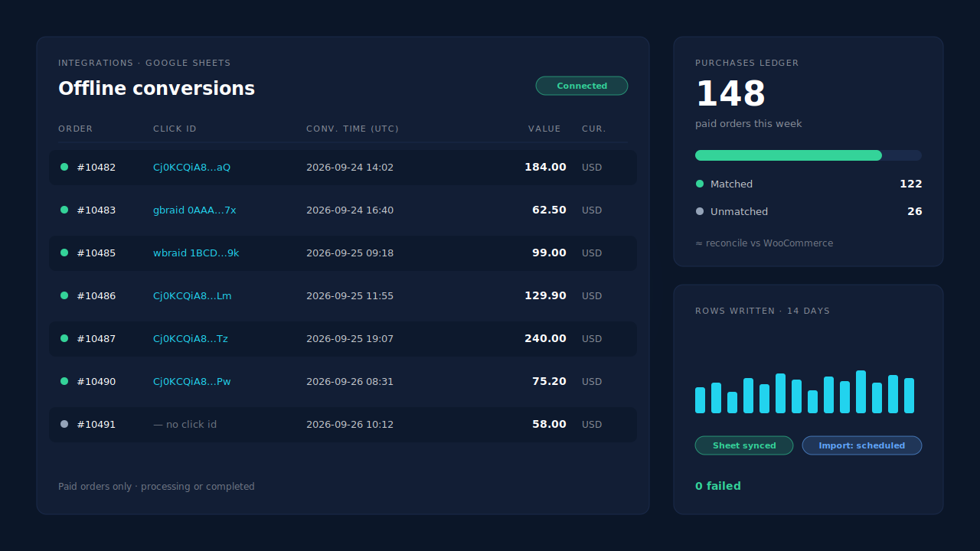This screenshot has width=980, height=551.
Task: Click the '— no click id' cell
Action: [x=185, y=424]
